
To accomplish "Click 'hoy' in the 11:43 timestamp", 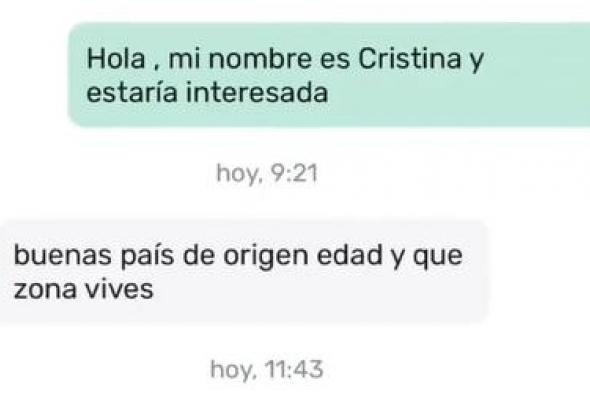I will (233, 370).
